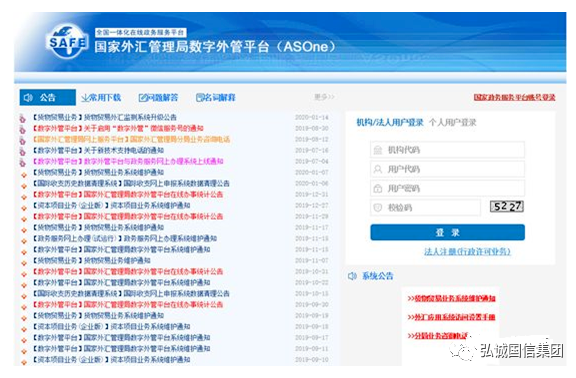This screenshot has width=576, height=378.
Task: Click the blue 登录 button
Action: point(447,232)
